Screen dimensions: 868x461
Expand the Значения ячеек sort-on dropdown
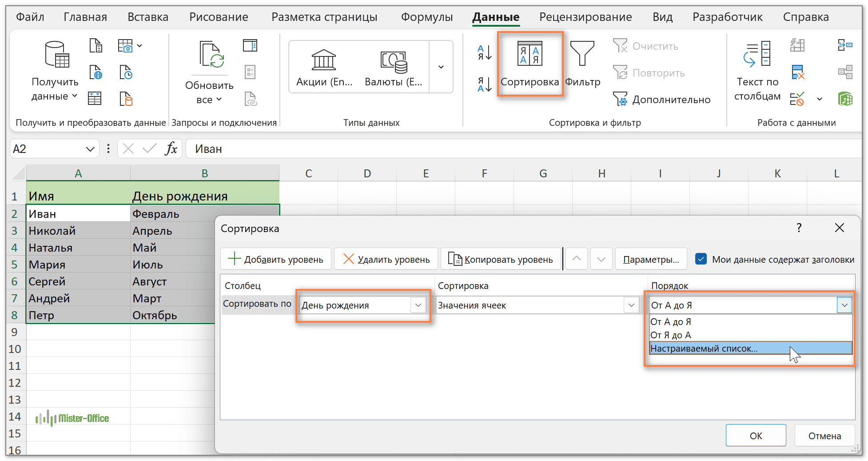coord(631,305)
